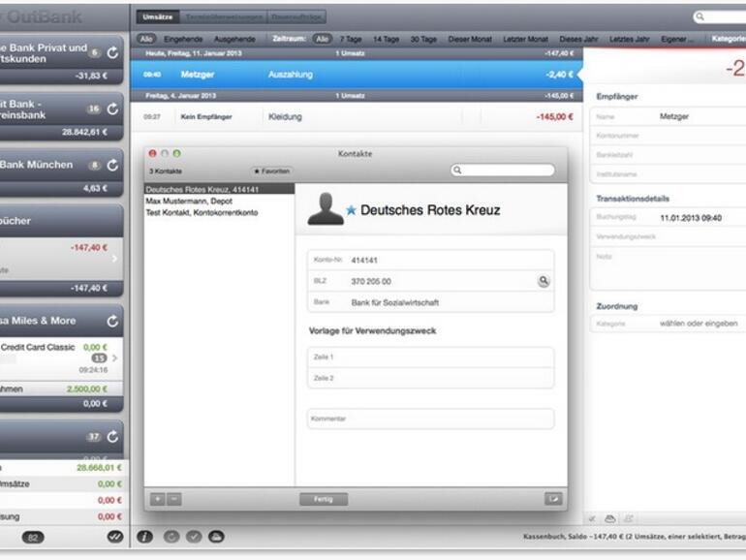Toggle favorite star for Deutsches Rotes Kreuz
Viewport: 746px width, 560px height.
pos(351,210)
